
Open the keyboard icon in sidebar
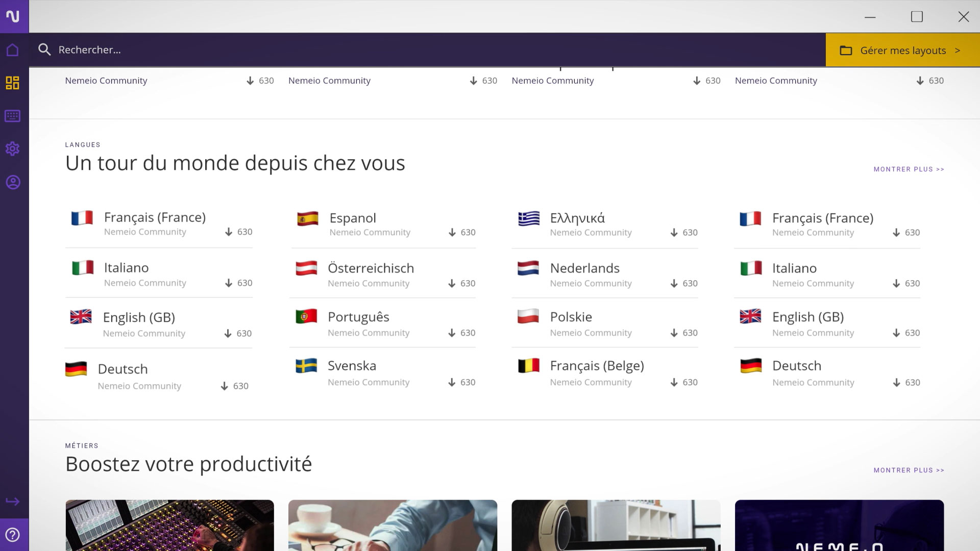pyautogui.click(x=13, y=116)
